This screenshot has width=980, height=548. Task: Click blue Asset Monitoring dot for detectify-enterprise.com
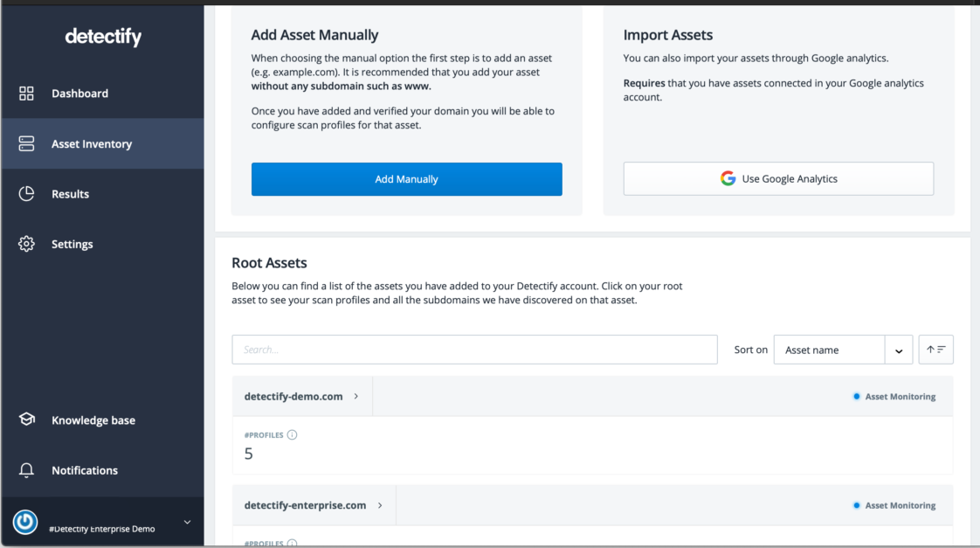pos(856,505)
